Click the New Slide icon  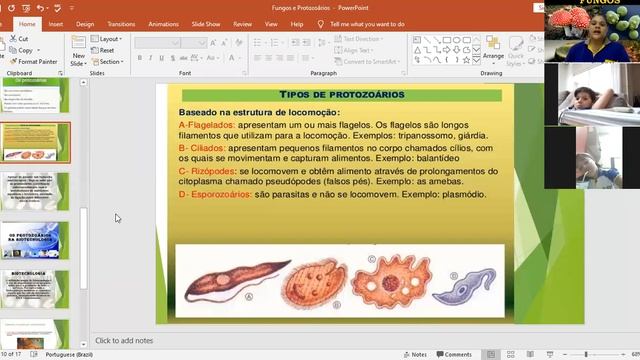click(78, 42)
